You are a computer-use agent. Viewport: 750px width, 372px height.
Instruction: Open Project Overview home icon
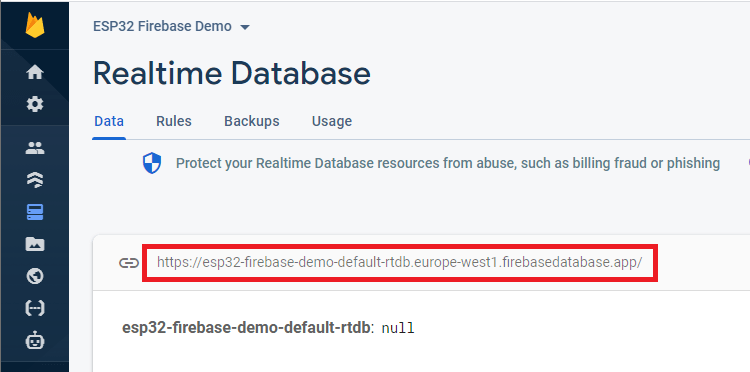35,73
